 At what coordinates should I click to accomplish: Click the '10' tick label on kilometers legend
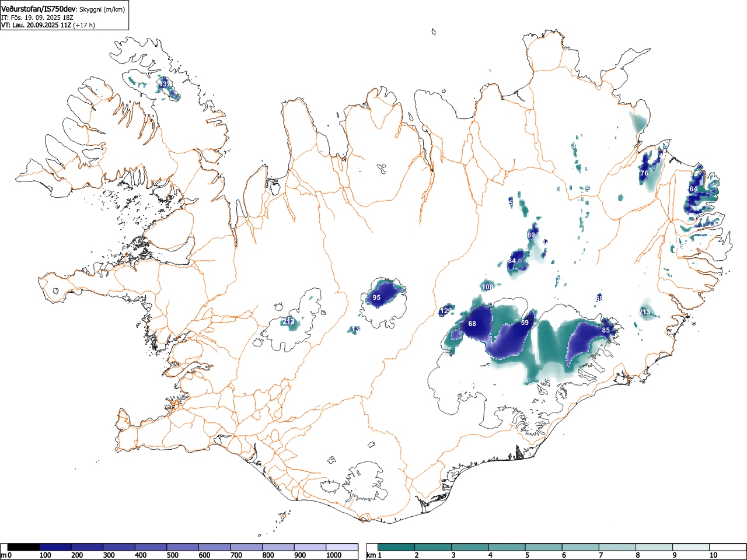(x=713, y=555)
